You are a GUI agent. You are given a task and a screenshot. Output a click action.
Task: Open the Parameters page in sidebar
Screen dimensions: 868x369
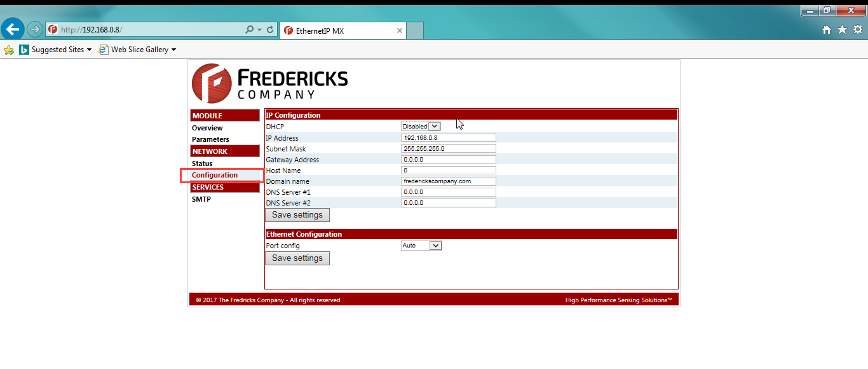click(210, 139)
